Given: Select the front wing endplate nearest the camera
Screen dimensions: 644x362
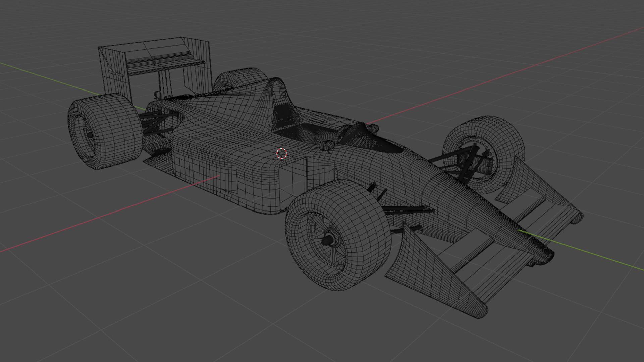Looking at the screenshot, I should tap(436, 271).
